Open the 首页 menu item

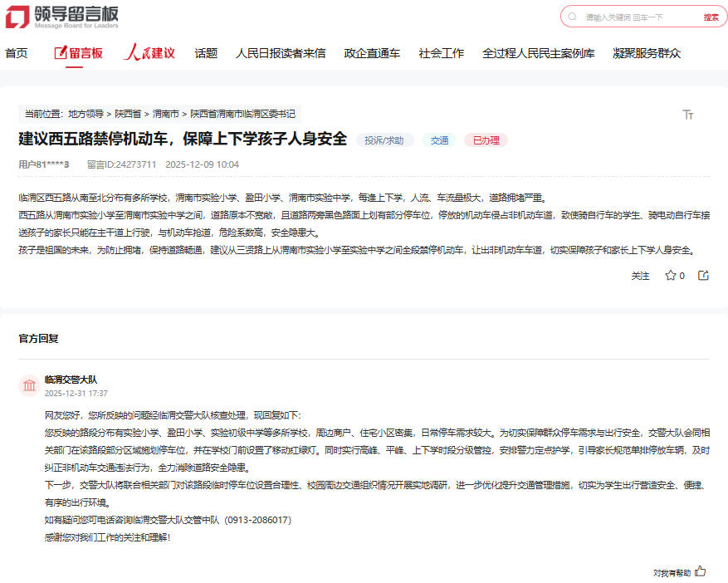[x=16, y=52]
